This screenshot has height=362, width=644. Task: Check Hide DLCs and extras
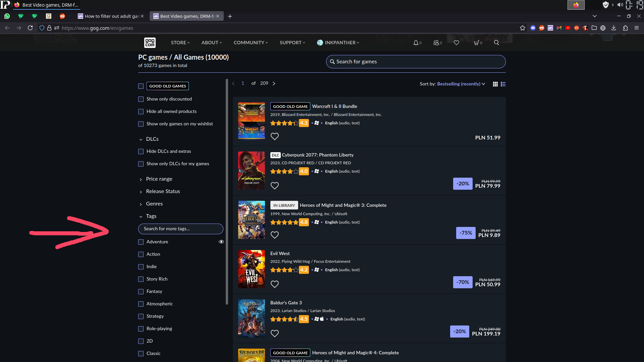[141, 152]
